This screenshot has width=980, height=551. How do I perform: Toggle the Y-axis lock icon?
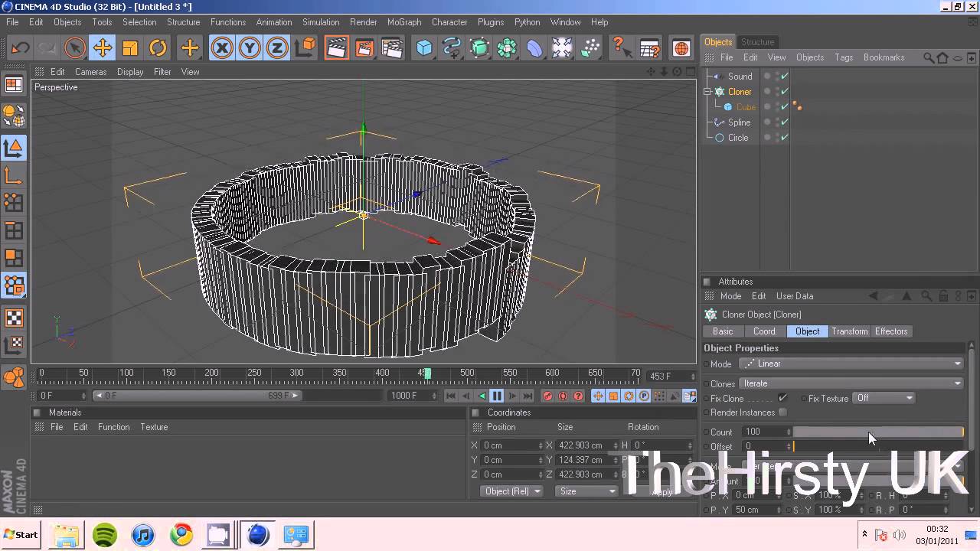point(249,48)
